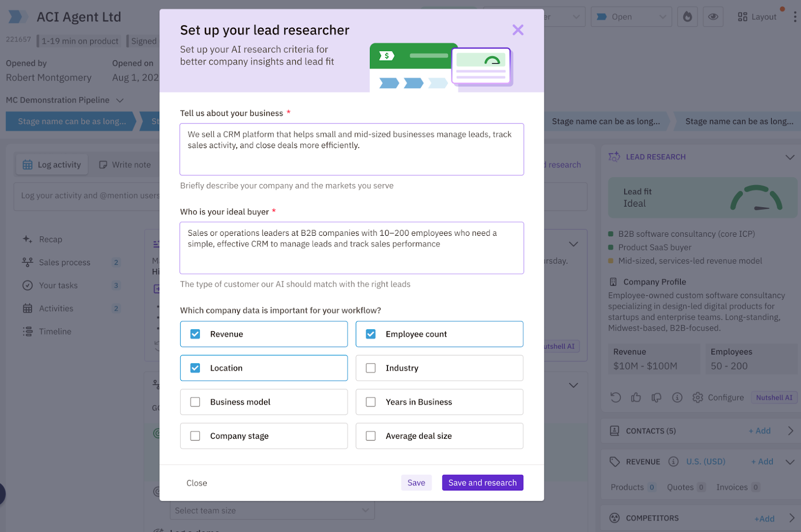Click the hot lead flame icon

tap(687, 17)
